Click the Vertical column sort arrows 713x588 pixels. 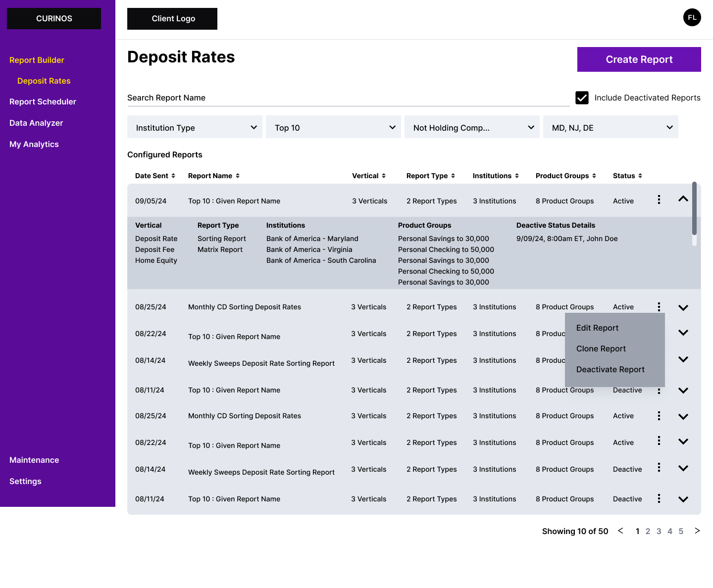coord(384,176)
